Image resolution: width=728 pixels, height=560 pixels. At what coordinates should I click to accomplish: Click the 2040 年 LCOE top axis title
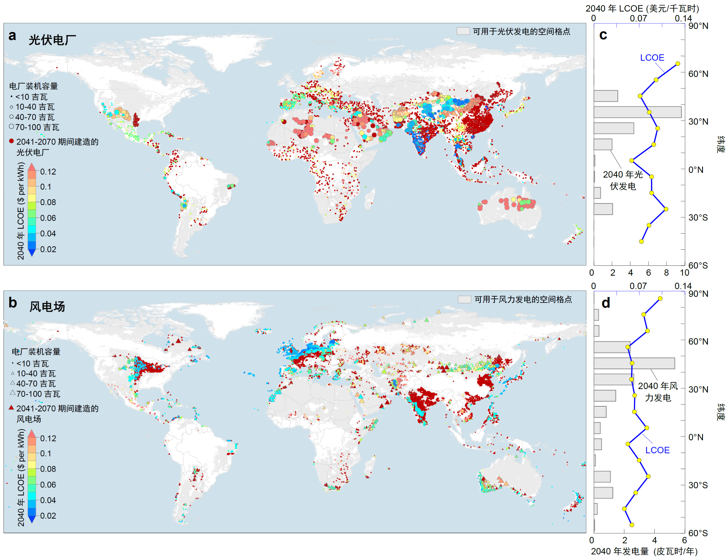(x=642, y=8)
